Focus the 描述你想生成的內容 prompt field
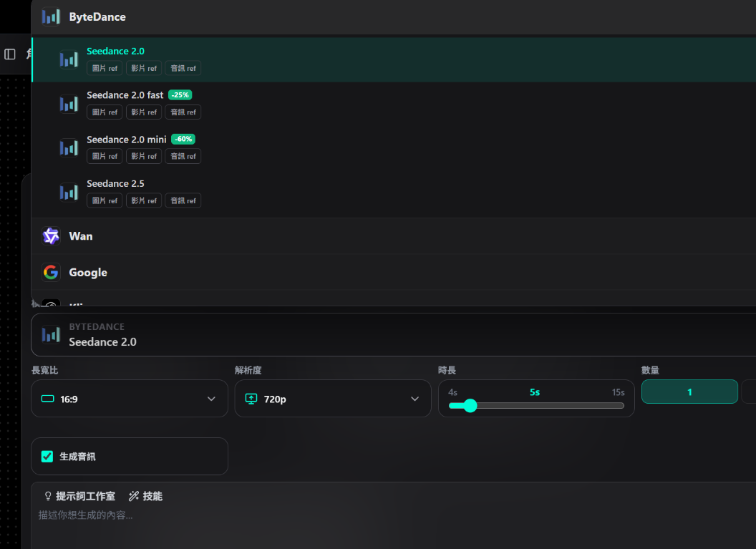This screenshot has height=549, width=756. [x=394, y=515]
